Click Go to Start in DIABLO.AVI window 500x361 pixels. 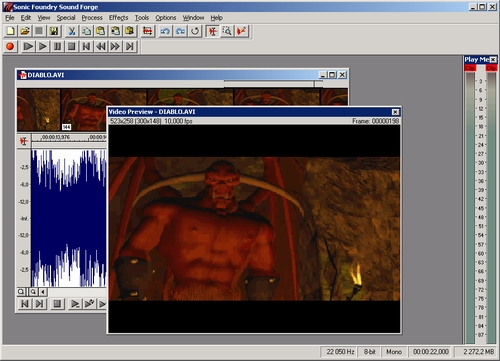click(25, 304)
